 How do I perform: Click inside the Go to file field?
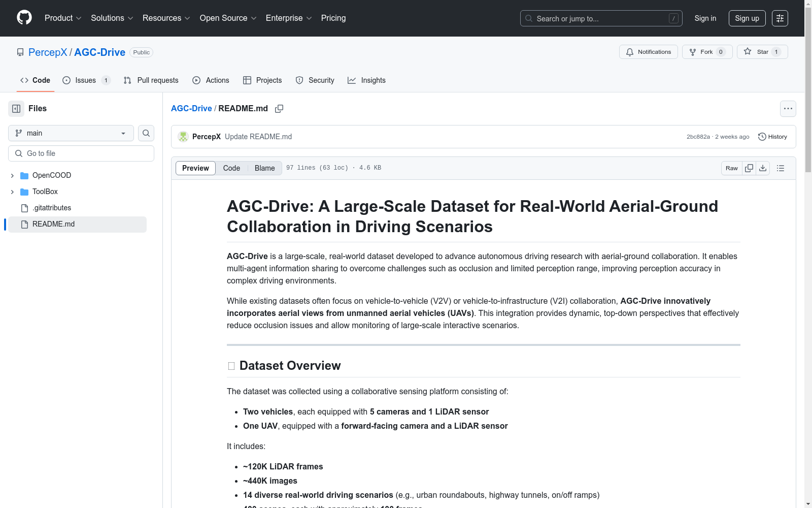81,153
